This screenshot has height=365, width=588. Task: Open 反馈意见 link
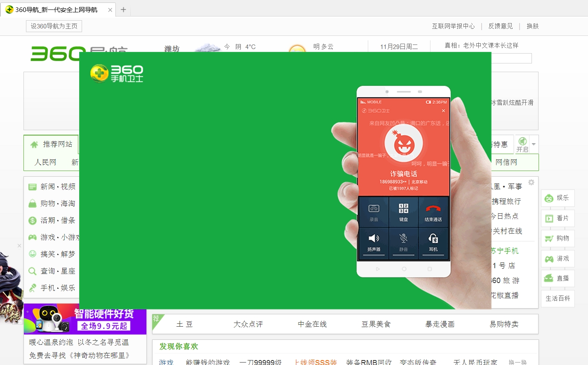click(x=501, y=26)
